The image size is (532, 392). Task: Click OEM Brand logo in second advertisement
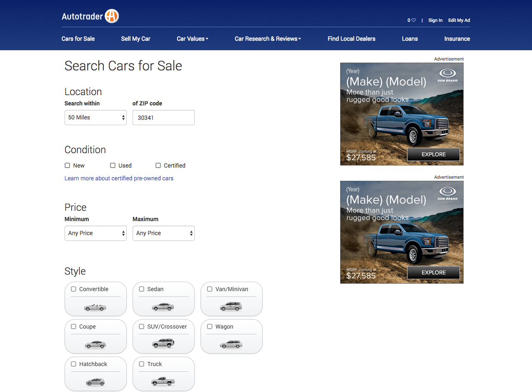[448, 194]
